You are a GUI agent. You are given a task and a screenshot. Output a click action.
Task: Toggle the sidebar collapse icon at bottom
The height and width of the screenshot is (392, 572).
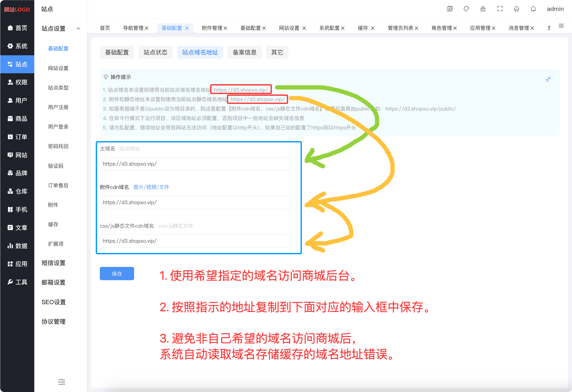(x=61, y=382)
